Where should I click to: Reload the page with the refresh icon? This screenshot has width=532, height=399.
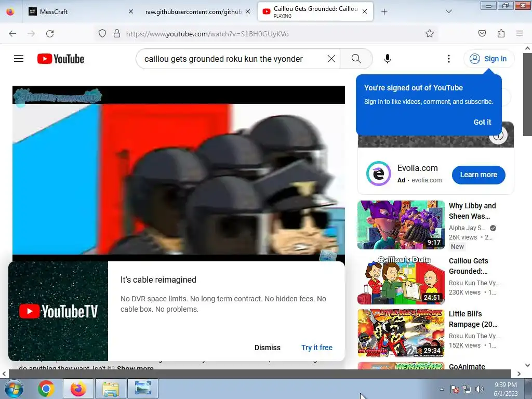click(50, 34)
